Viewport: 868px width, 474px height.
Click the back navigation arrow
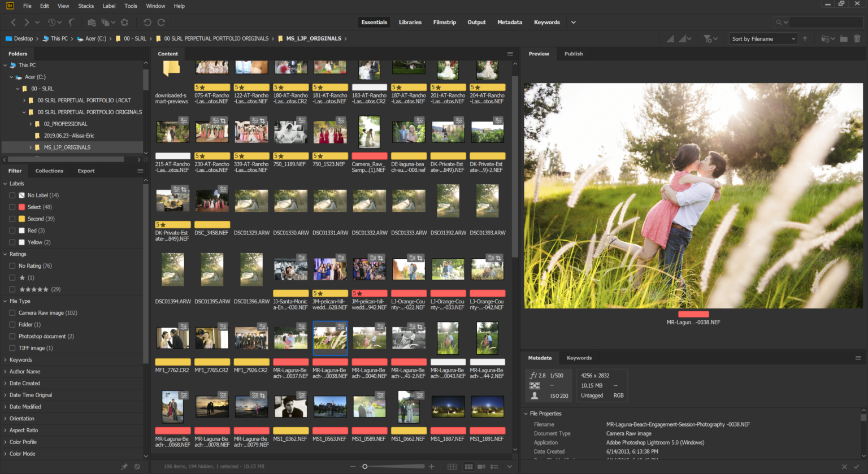(x=12, y=22)
